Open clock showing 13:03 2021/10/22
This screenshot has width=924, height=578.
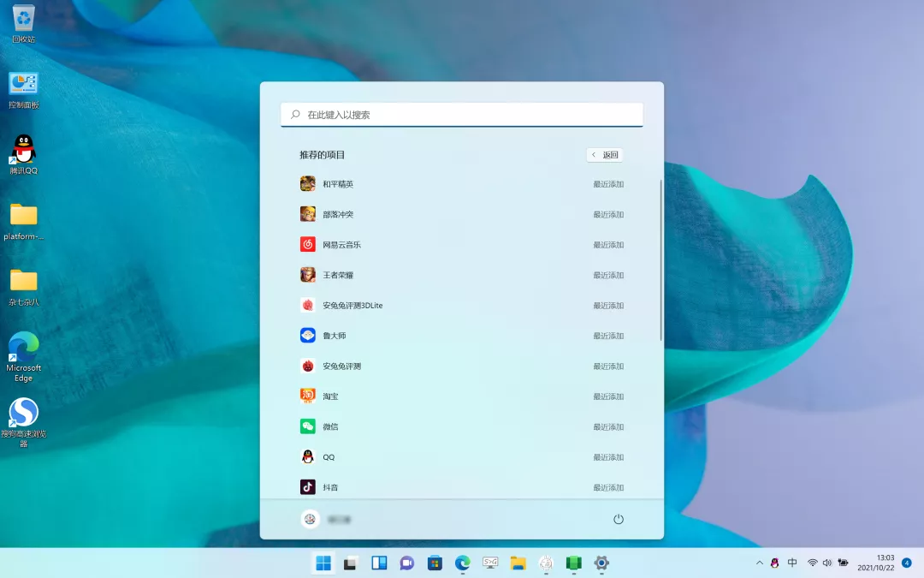[876, 563]
